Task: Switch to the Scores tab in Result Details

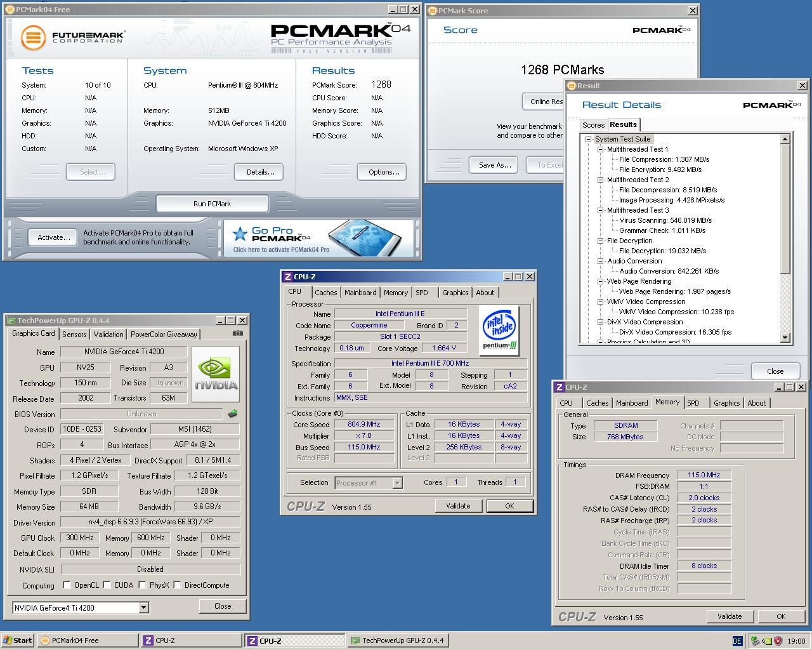Action: [x=593, y=125]
